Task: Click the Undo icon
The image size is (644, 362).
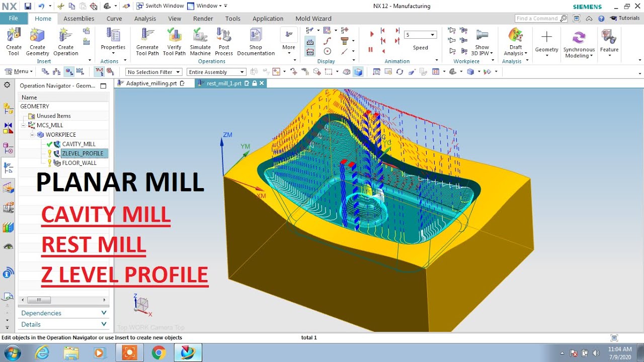Action: [41, 6]
